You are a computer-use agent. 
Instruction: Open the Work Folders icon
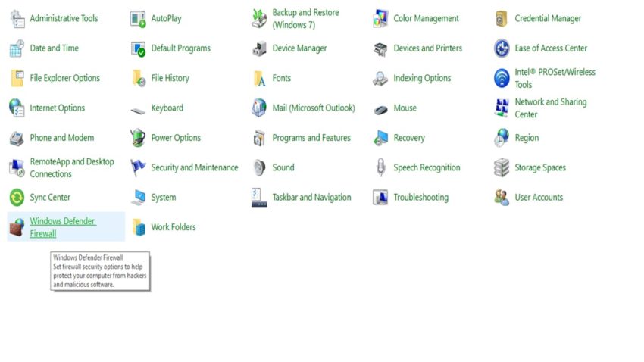pos(138,227)
